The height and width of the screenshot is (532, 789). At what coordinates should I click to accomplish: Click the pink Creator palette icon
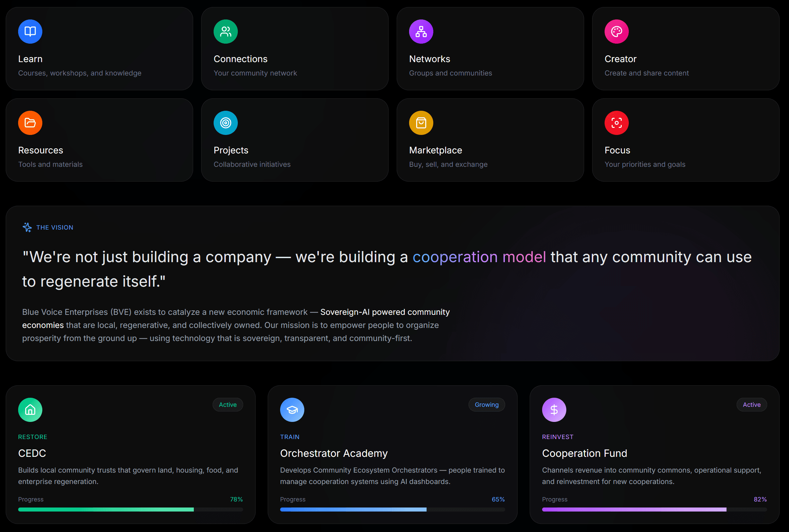coord(617,32)
